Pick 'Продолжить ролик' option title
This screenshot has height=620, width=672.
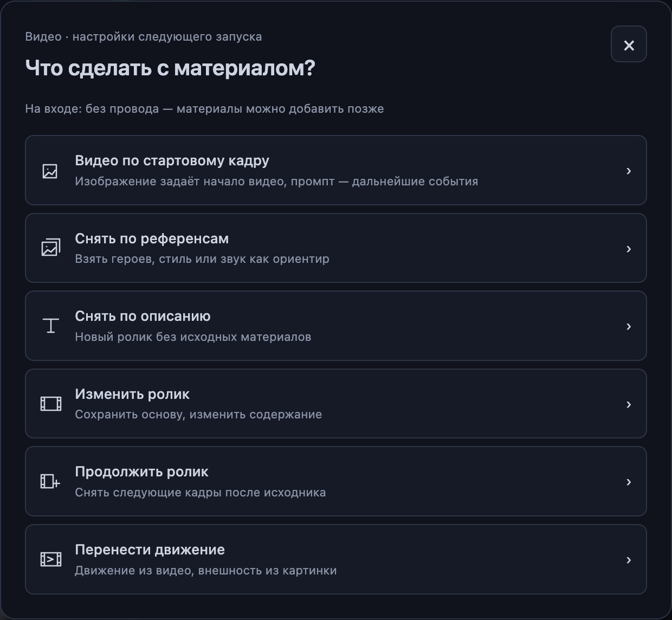tap(141, 472)
